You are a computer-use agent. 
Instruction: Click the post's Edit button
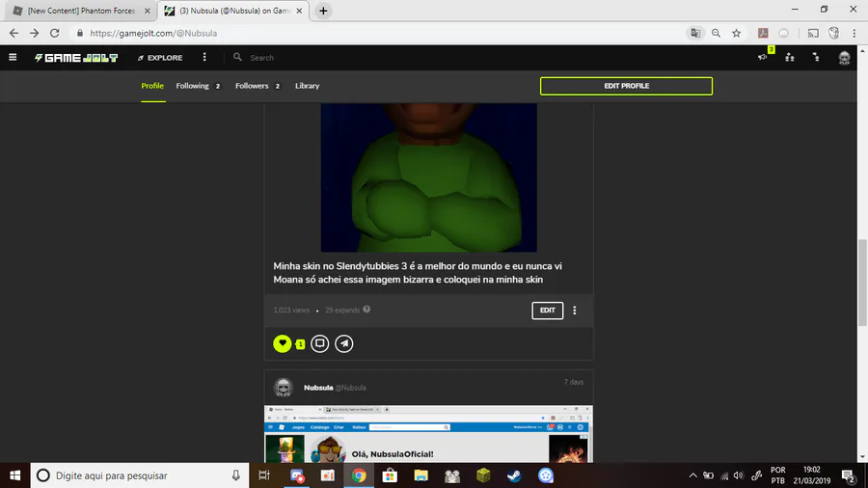coord(547,311)
